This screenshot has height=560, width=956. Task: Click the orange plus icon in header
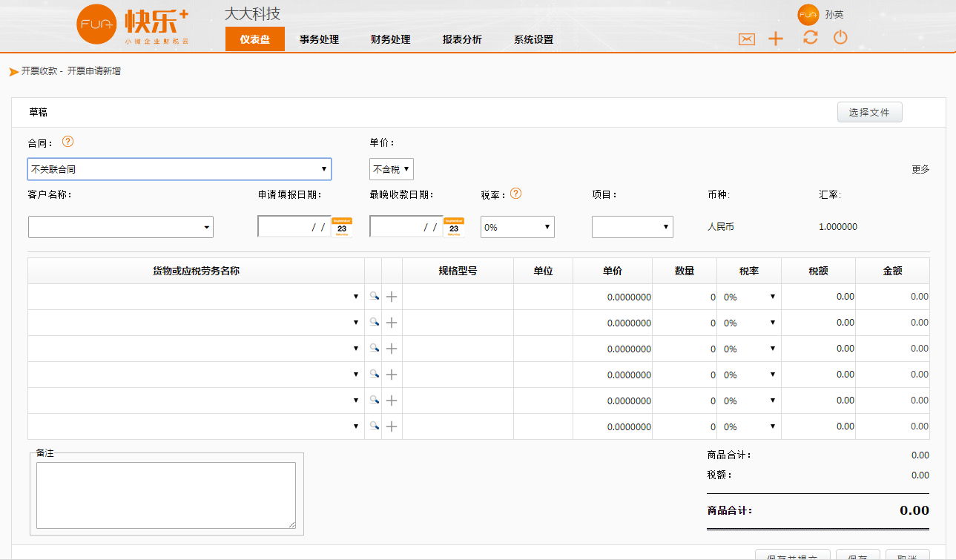tap(776, 39)
